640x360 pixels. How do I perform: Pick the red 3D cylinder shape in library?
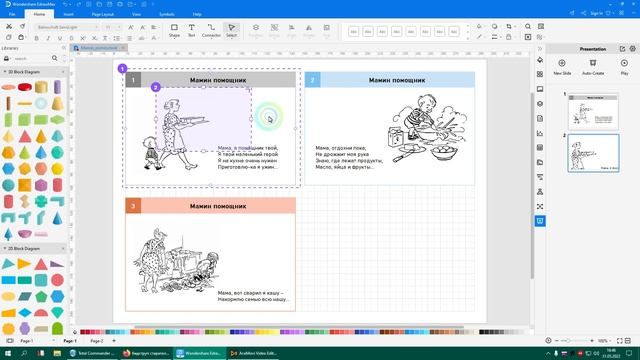click(x=24, y=87)
